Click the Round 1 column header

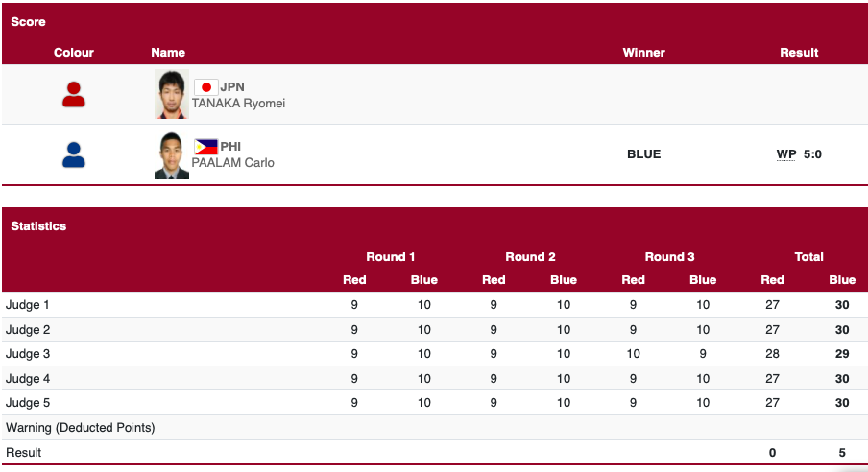(x=390, y=257)
